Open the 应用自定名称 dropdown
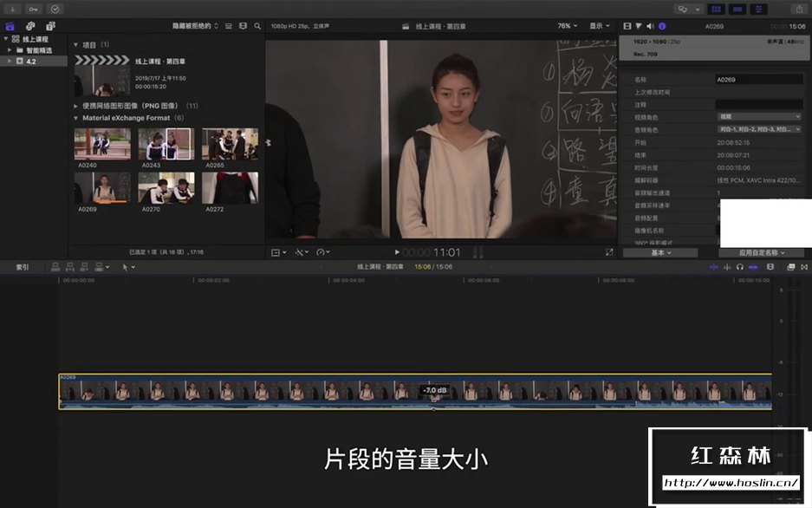812x508 pixels. (761, 253)
